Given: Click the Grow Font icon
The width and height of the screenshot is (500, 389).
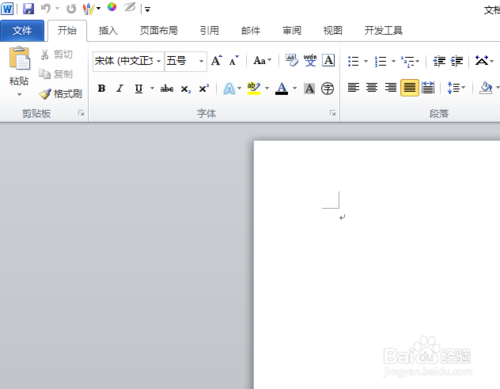Looking at the screenshot, I should [216, 61].
